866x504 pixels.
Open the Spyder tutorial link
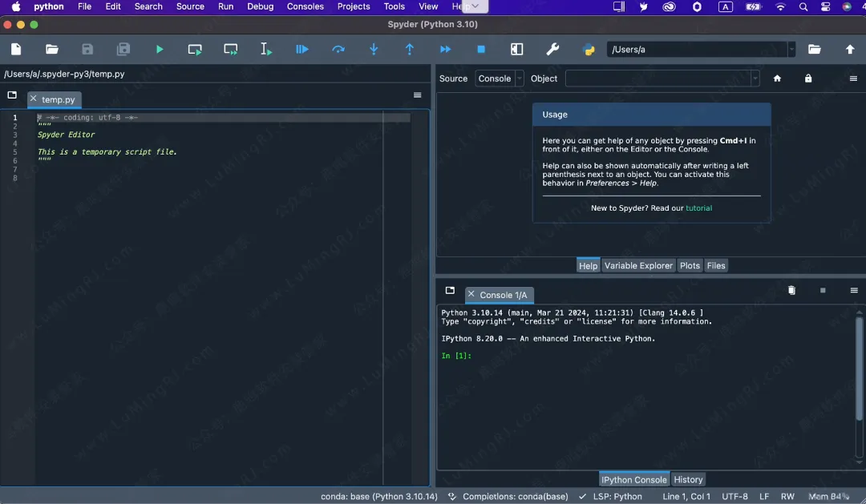(698, 208)
